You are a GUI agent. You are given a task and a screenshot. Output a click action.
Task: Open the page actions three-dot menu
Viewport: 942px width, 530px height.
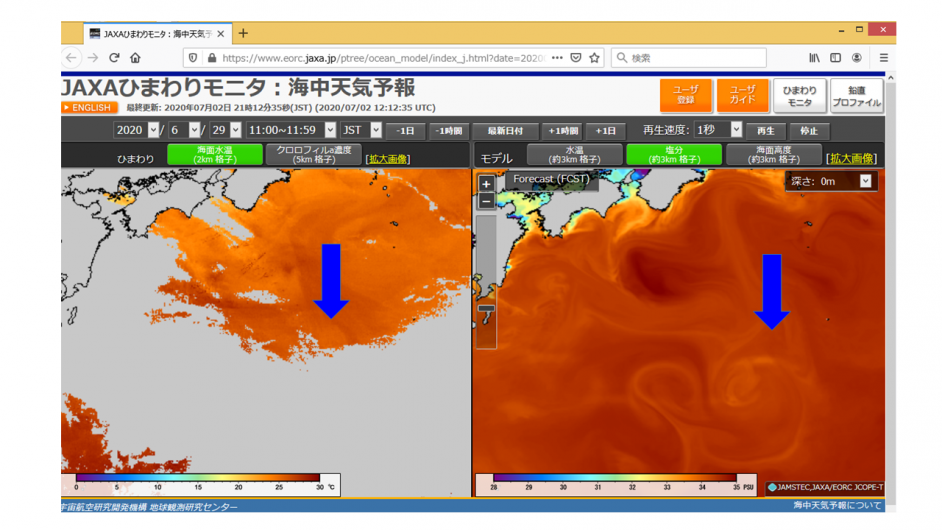(x=557, y=58)
